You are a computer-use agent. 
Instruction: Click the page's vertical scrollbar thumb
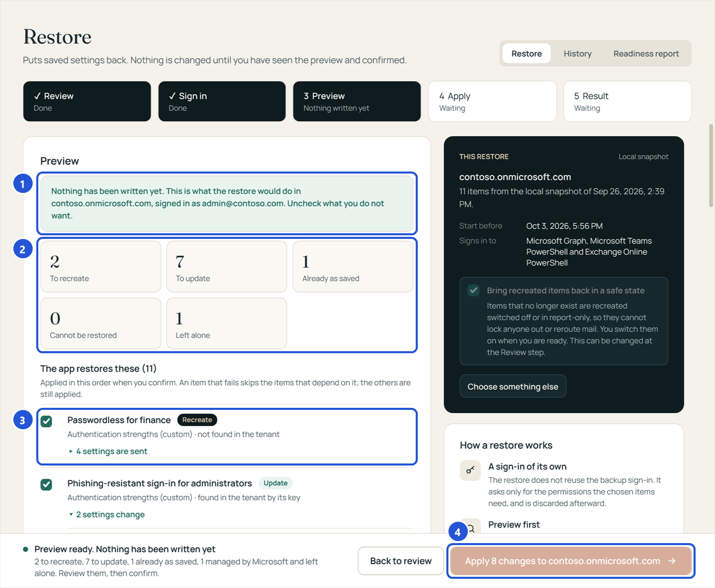pos(711,165)
